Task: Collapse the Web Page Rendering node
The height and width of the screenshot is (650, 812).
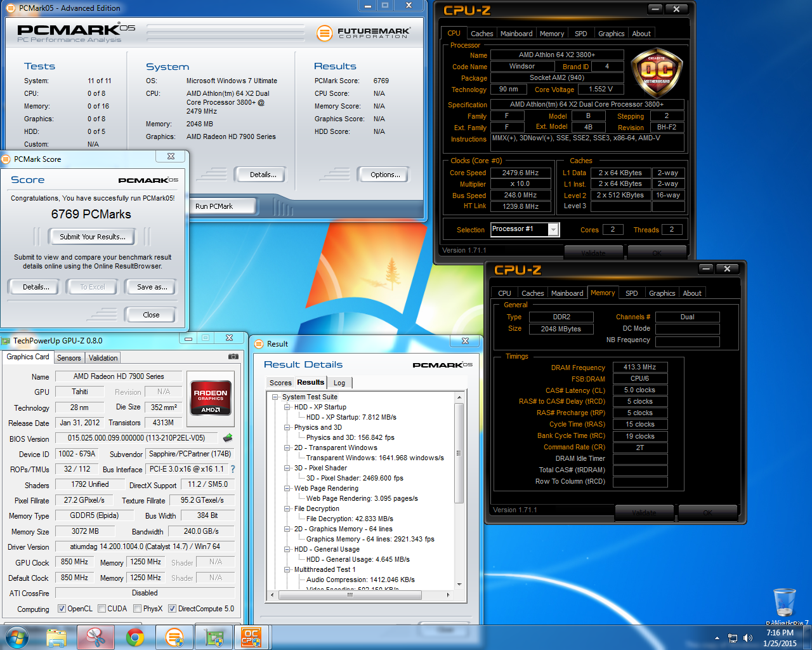Action: 287,488
